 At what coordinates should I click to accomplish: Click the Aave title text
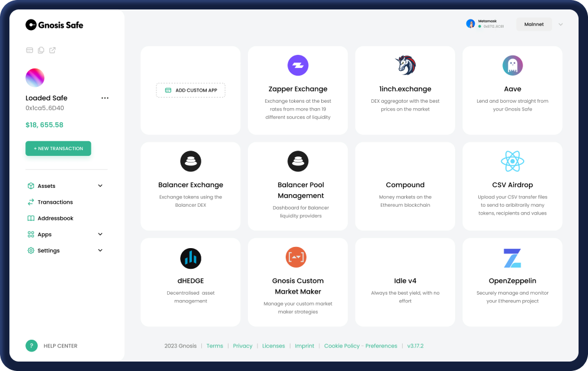(x=512, y=89)
